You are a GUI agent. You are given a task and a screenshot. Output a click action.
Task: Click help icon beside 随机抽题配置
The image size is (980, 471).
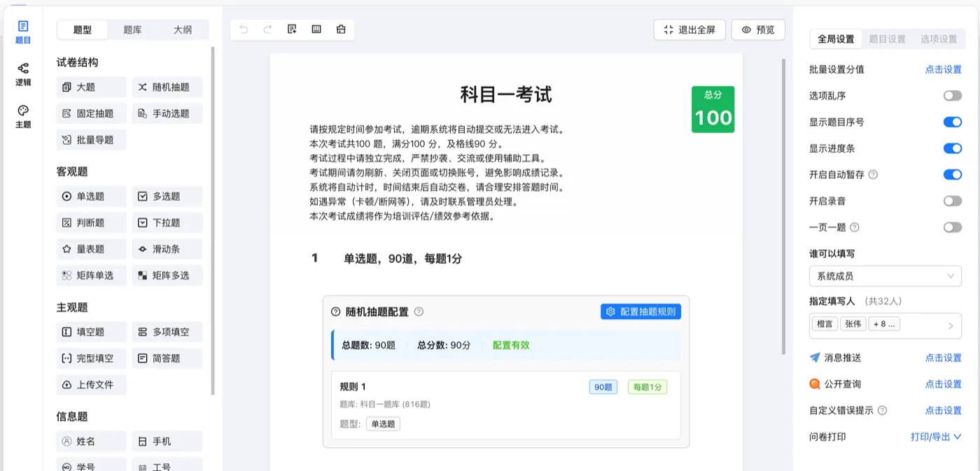click(x=419, y=312)
